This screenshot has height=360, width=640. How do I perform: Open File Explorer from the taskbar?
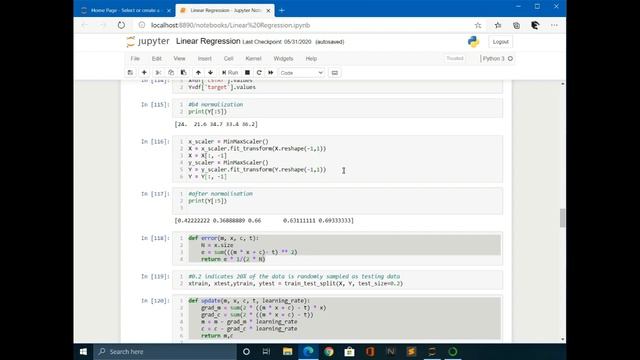[287, 351]
